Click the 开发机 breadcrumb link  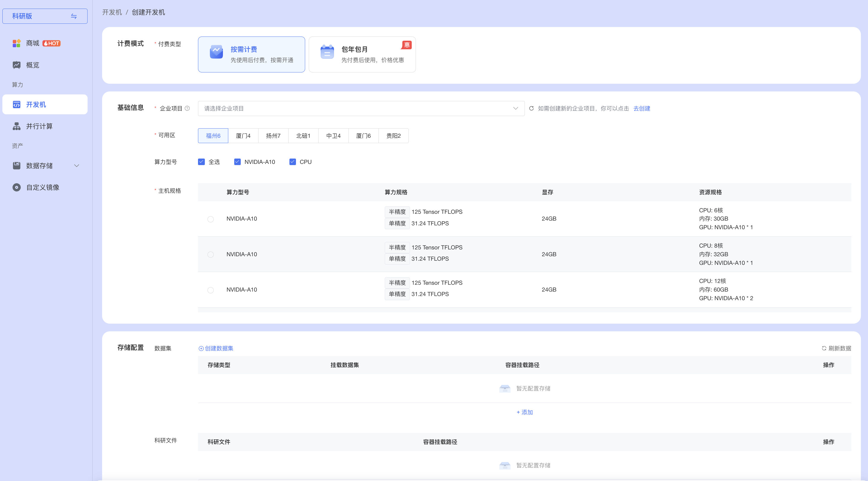tap(112, 12)
